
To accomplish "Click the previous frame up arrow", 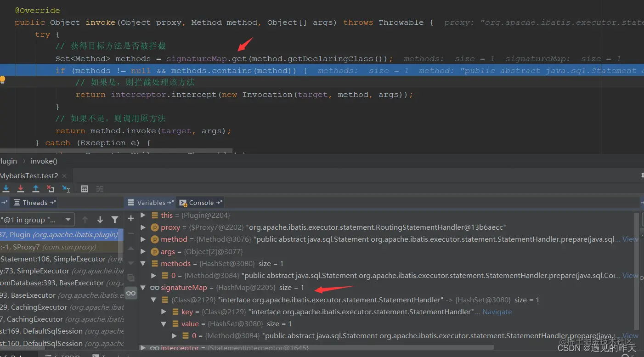I will pyautogui.click(x=85, y=220).
